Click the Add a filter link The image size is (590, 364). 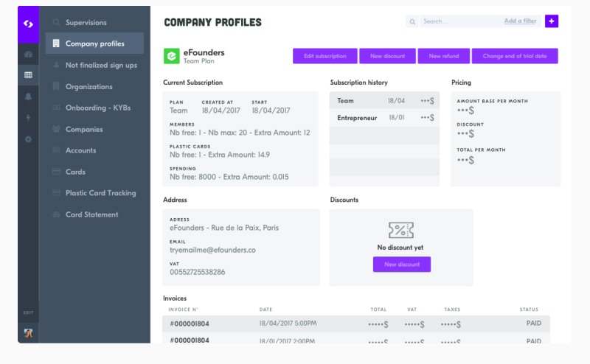[x=520, y=21]
